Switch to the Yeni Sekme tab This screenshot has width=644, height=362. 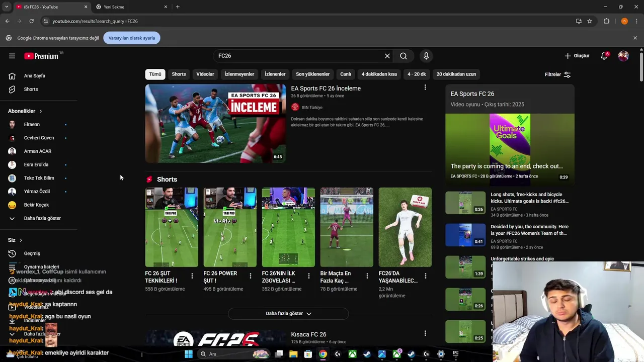[x=132, y=7]
